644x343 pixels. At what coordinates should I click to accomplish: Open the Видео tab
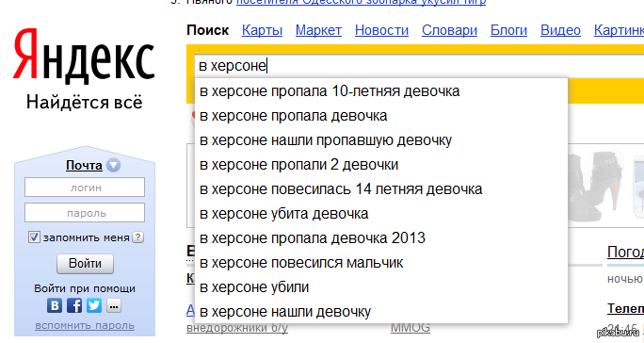pos(560,30)
